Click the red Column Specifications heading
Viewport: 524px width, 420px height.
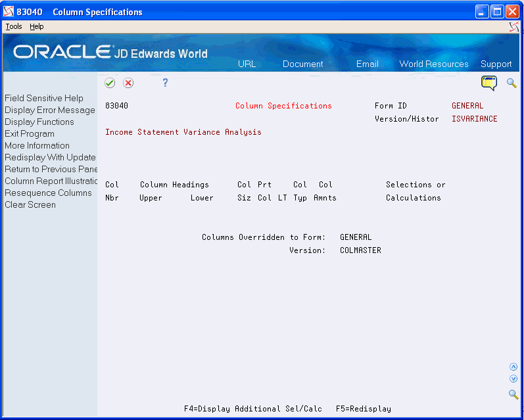[283, 106]
